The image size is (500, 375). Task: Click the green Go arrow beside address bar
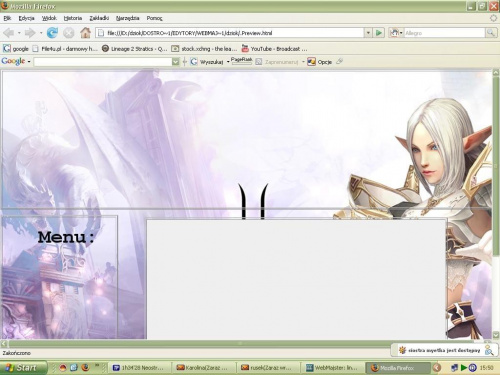(379, 33)
